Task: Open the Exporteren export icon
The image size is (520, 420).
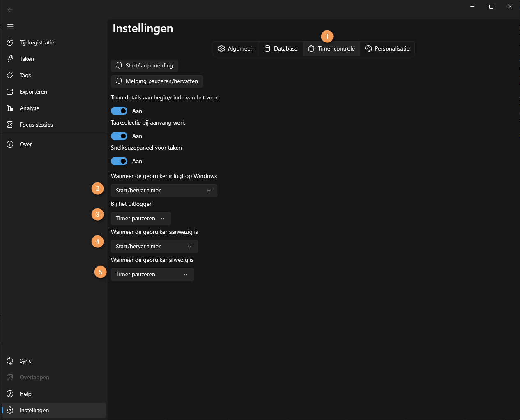Action: [x=10, y=92]
